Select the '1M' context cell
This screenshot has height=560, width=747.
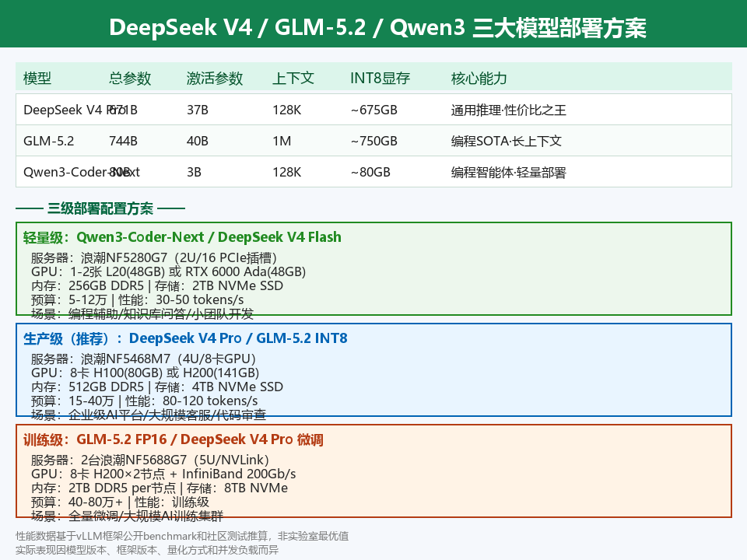282,141
